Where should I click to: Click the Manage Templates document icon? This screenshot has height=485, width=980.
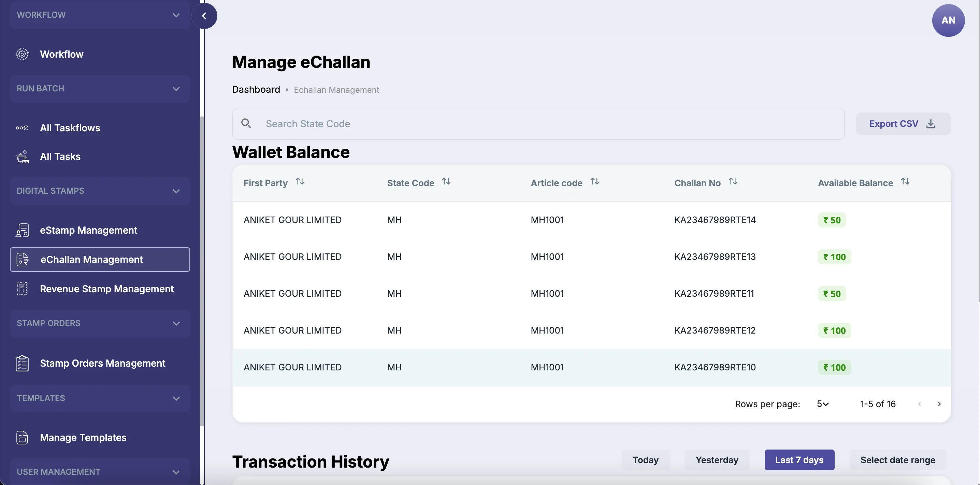[22, 438]
